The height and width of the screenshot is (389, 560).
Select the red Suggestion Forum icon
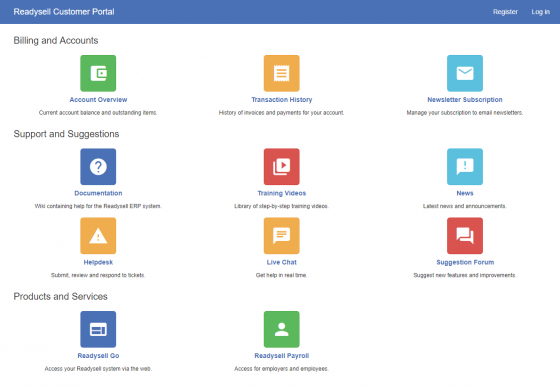465,236
